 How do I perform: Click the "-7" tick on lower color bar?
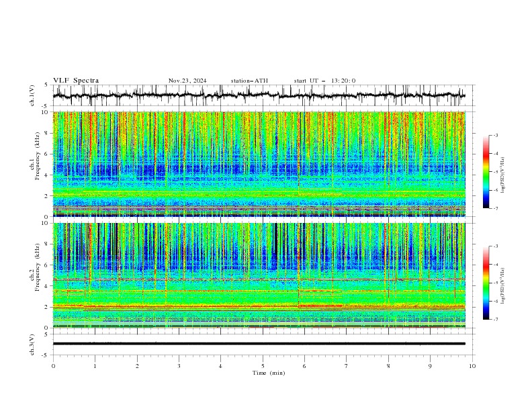[x=495, y=320]
